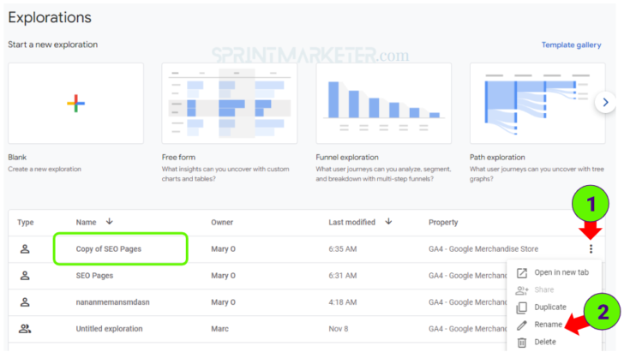Sort by Last modified column arrow
The width and height of the screenshot is (624, 364).
click(x=388, y=222)
